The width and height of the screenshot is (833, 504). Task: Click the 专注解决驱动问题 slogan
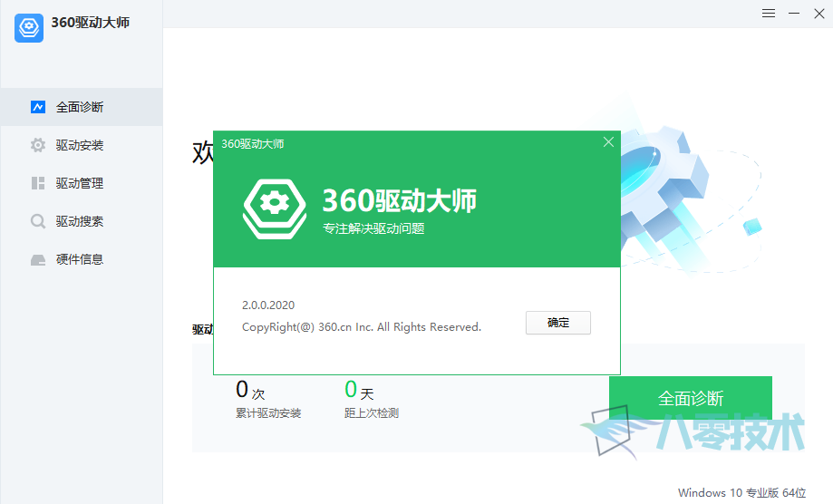pos(373,228)
